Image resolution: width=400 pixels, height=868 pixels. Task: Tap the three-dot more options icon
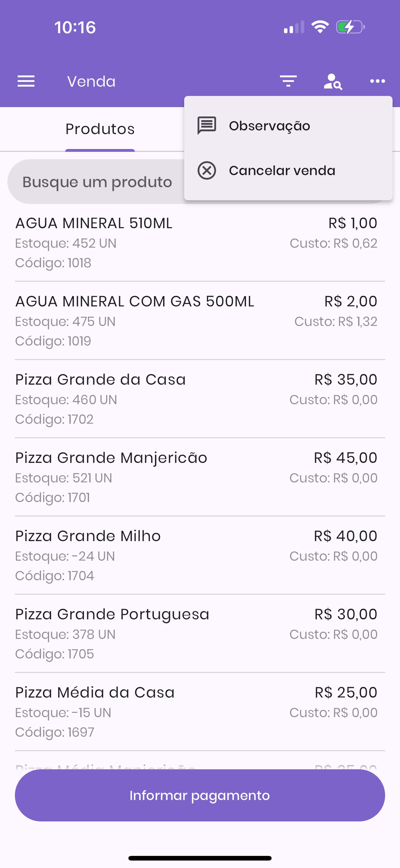click(x=377, y=81)
